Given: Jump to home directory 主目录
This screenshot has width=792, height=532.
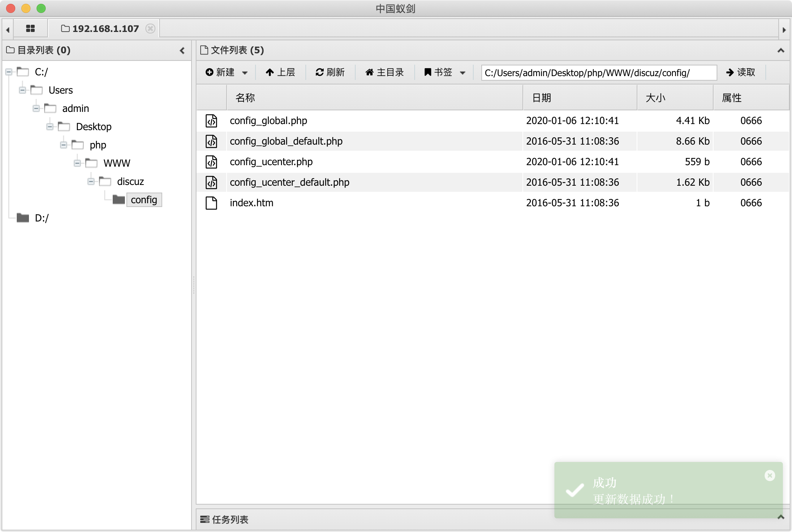Looking at the screenshot, I should (x=385, y=72).
